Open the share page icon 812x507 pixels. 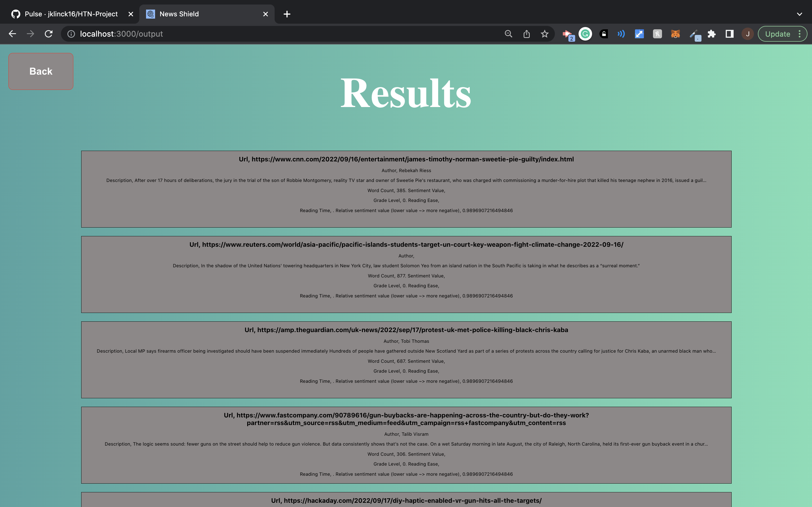(526, 34)
